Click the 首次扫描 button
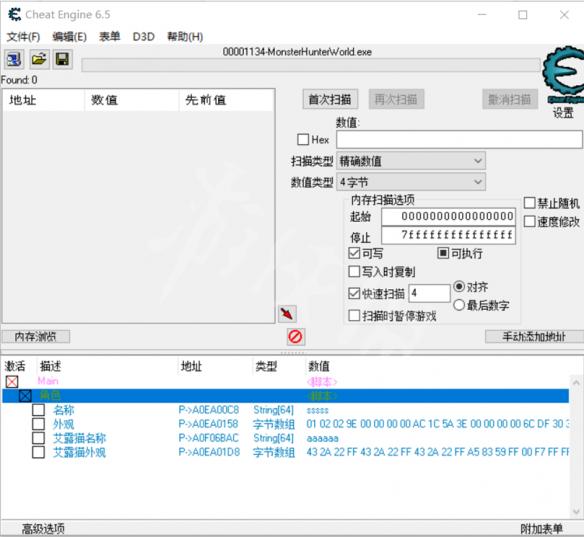 tap(330, 99)
